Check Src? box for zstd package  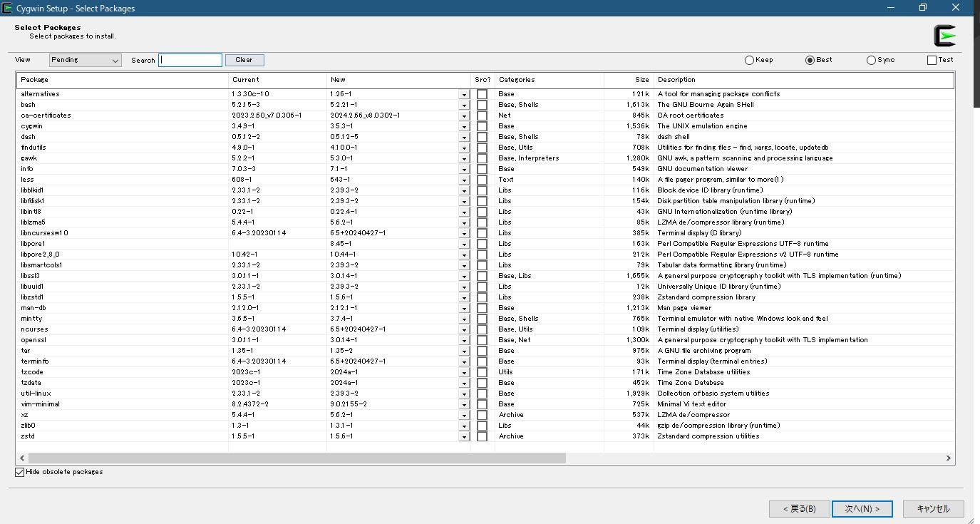(483, 436)
